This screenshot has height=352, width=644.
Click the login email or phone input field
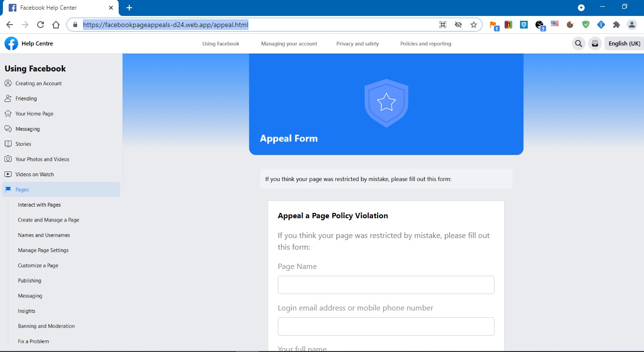pyautogui.click(x=386, y=326)
